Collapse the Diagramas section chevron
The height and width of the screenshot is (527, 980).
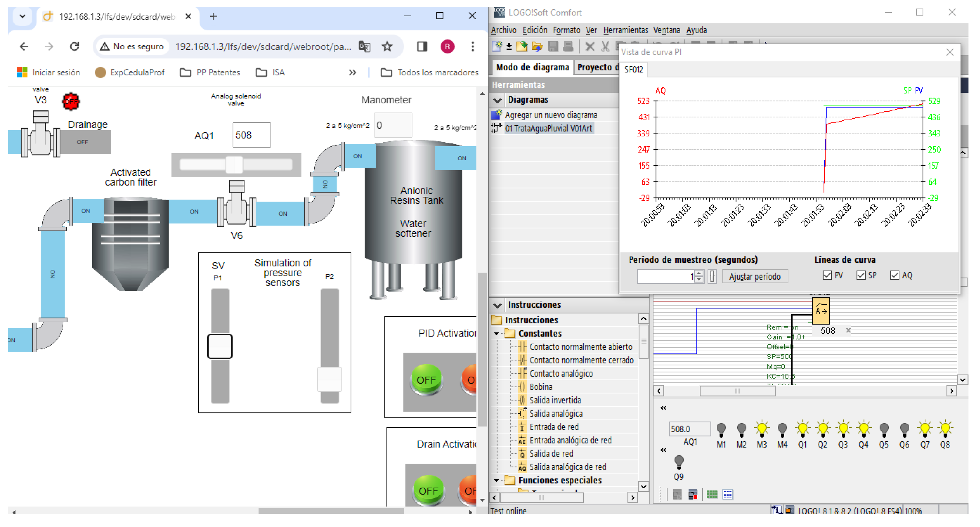(497, 100)
